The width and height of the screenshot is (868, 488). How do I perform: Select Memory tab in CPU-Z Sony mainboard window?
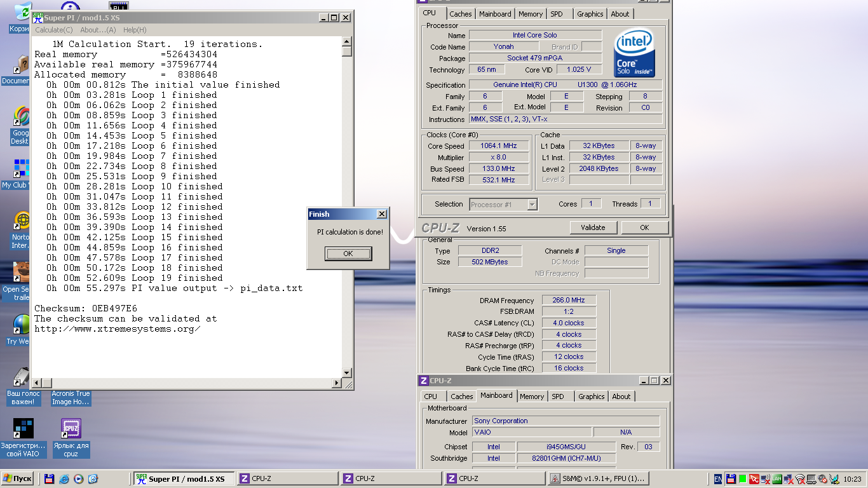click(532, 396)
